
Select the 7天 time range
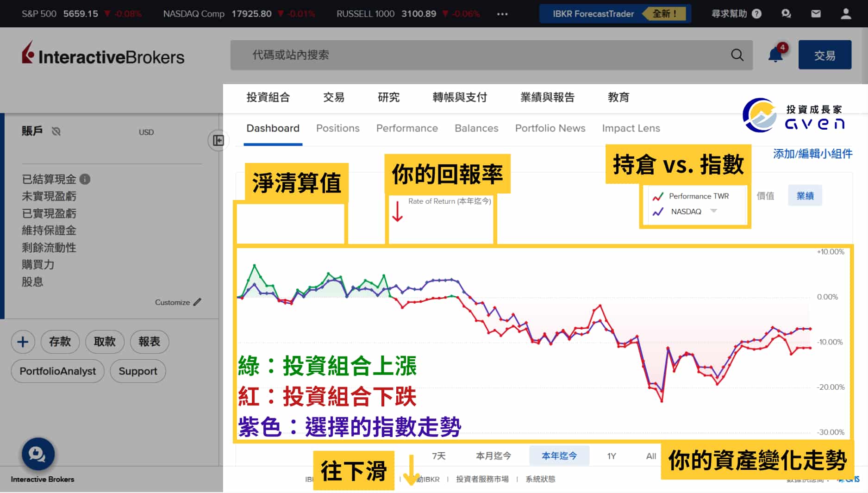(x=438, y=456)
